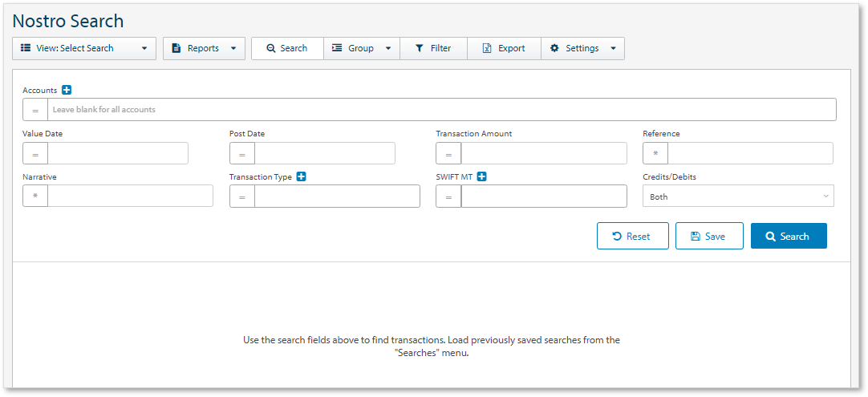Open the Credits/Debits dropdown
The height and width of the screenshot is (397, 868).
pos(737,196)
